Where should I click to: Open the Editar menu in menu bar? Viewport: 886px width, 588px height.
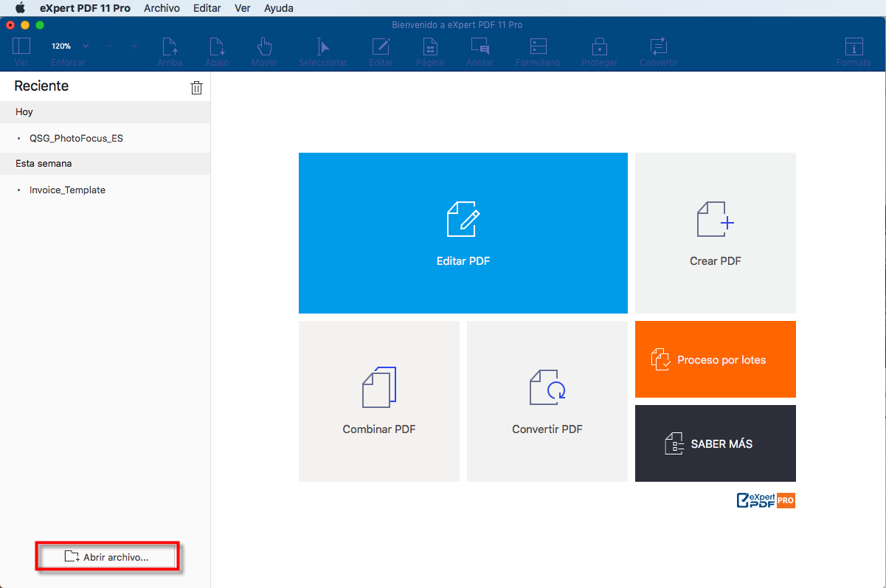207,8
